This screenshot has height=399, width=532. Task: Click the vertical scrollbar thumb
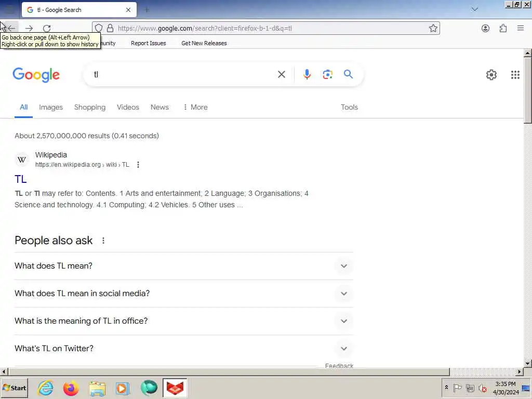click(527, 90)
